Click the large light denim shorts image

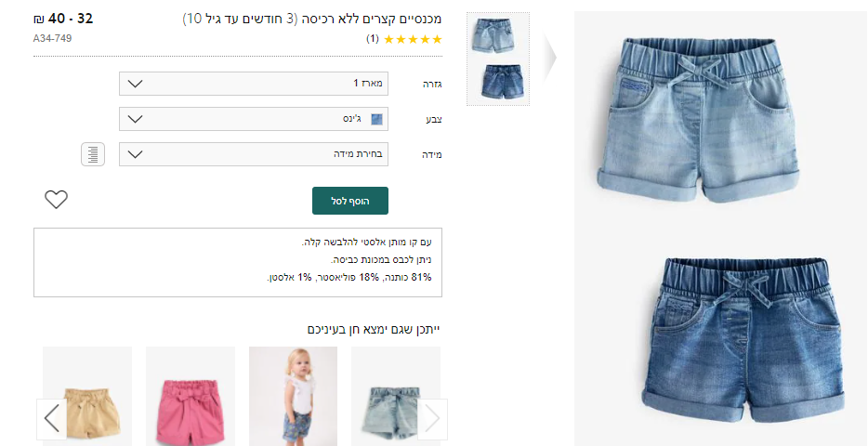click(x=699, y=119)
